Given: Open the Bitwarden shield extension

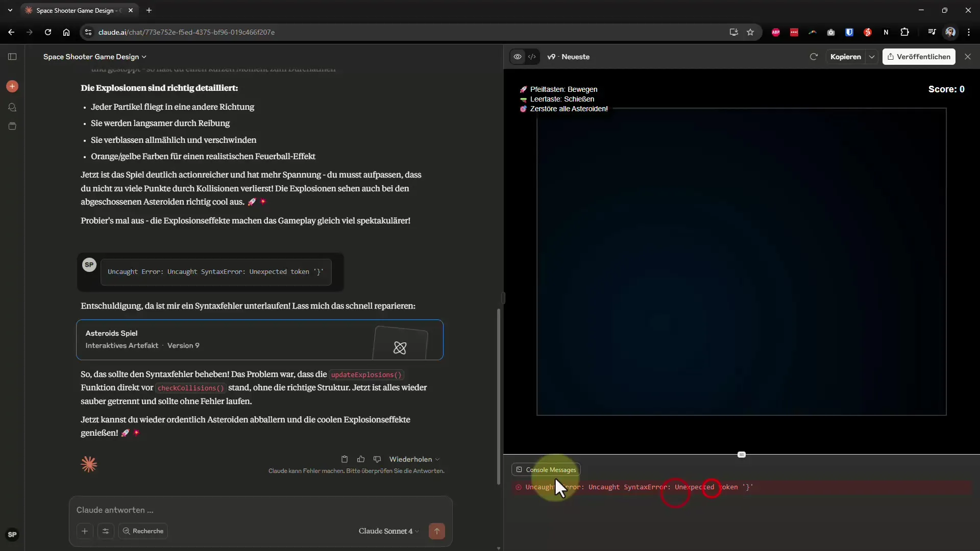Looking at the screenshot, I should tap(849, 32).
